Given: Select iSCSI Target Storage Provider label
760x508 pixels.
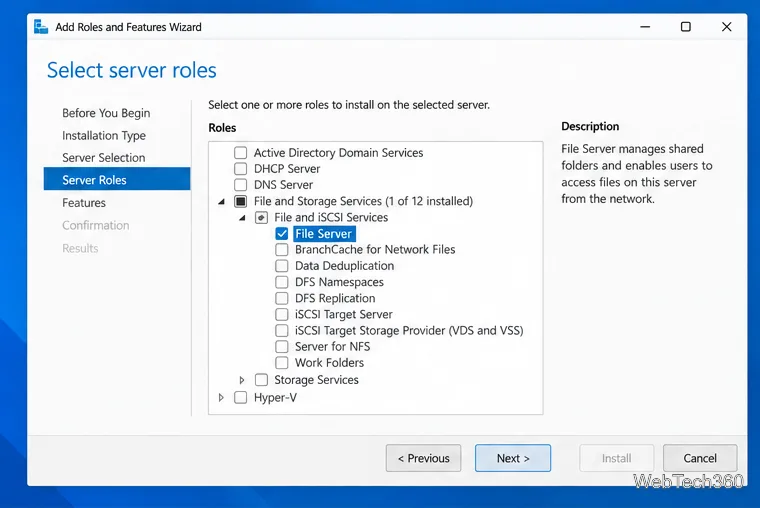Looking at the screenshot, I should [x=409, y=331].
